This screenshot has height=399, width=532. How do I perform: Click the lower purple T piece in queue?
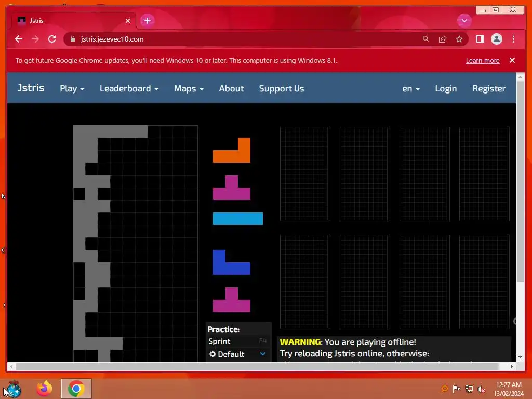[232, 300]
